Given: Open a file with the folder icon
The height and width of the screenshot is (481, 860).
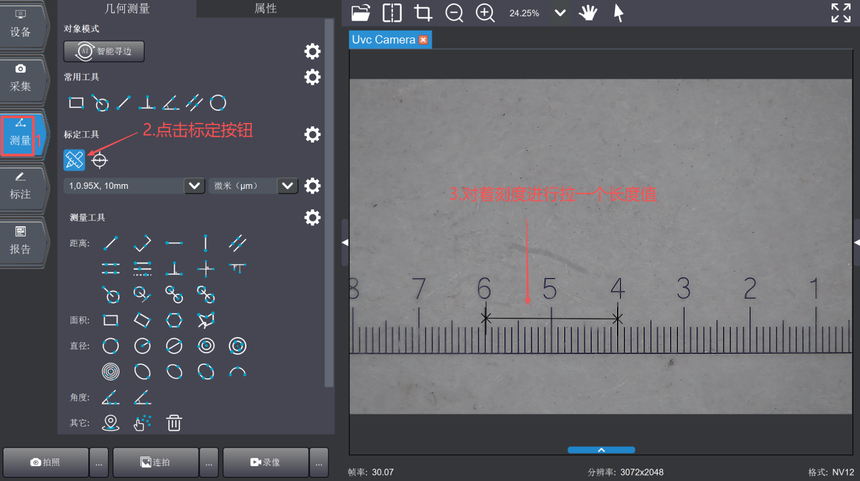Looking at the screenshot, I should point(361,13).
